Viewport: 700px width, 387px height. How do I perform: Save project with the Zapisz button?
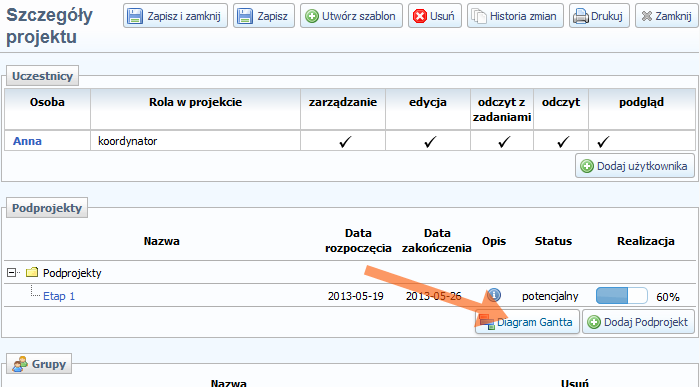point(263,16)
